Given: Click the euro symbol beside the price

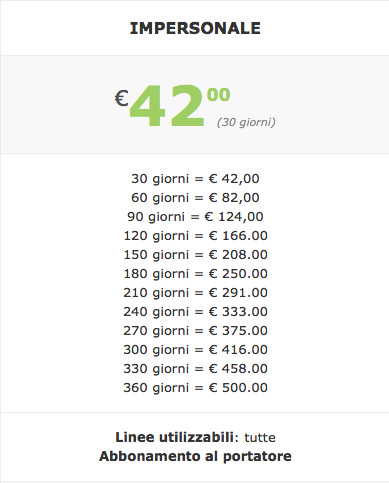Looking at the screenshot, I should pyautogui.click(x=122, y=99).
